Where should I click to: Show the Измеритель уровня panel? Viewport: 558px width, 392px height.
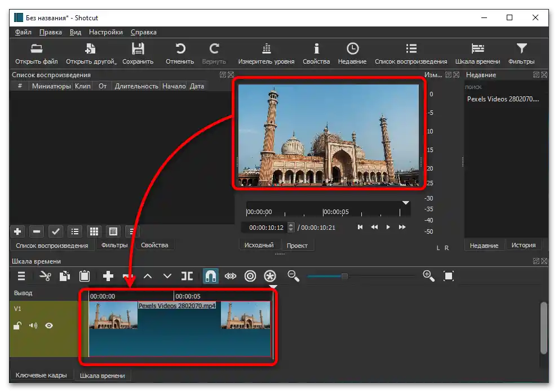point(266,54)
